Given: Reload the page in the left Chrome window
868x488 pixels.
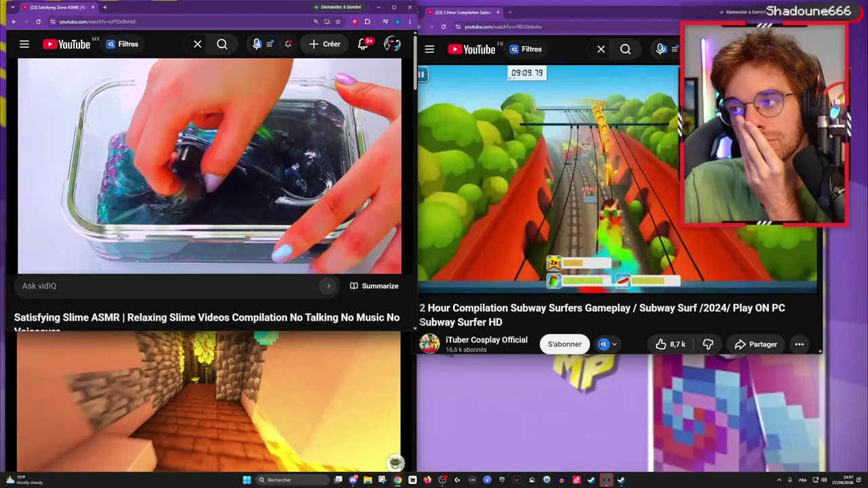Looking at the screenshot, I should click(x=38, y=22).
